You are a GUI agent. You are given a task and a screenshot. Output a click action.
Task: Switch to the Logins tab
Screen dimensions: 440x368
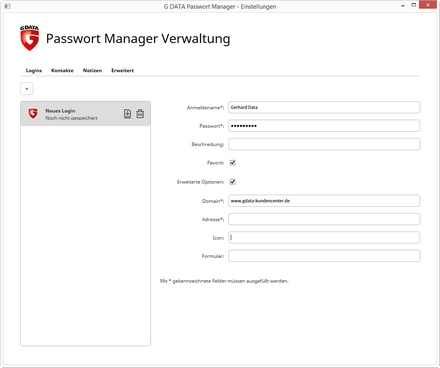[34, 70]
